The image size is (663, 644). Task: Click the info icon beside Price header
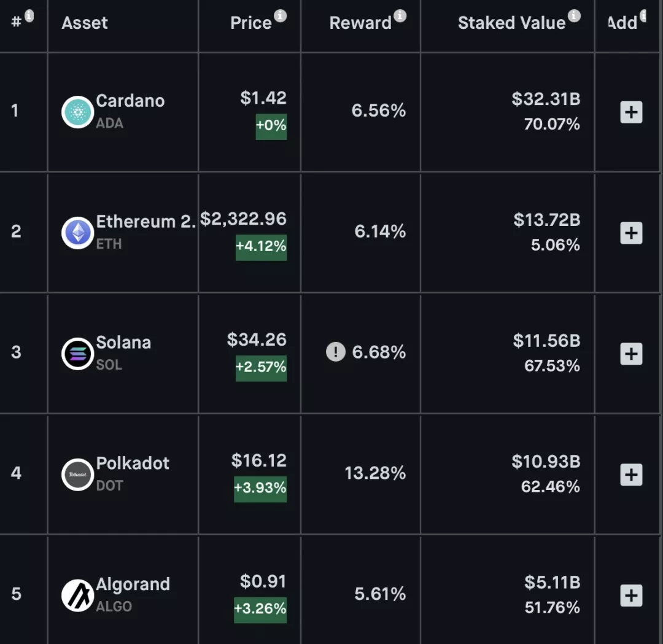pos(281,16)
